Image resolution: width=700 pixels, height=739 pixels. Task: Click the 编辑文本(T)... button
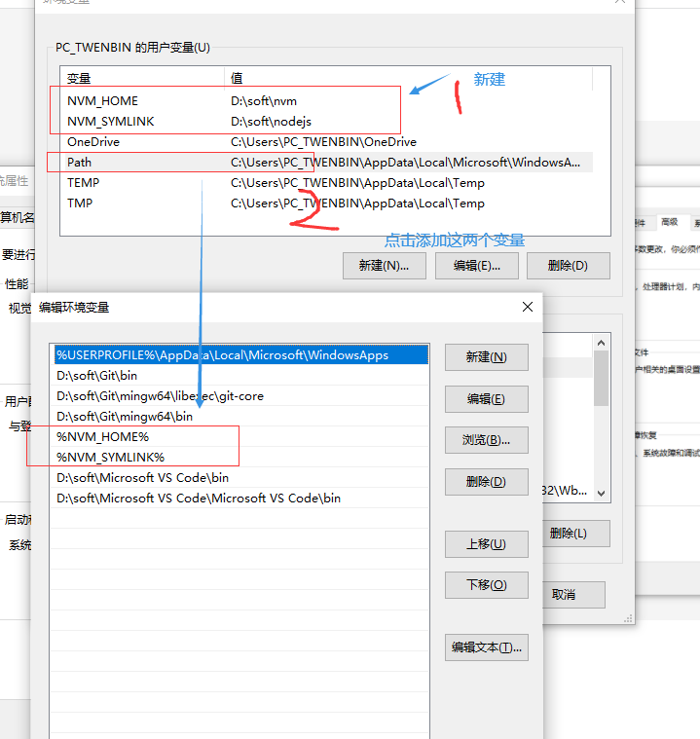(x=487, y=647)
